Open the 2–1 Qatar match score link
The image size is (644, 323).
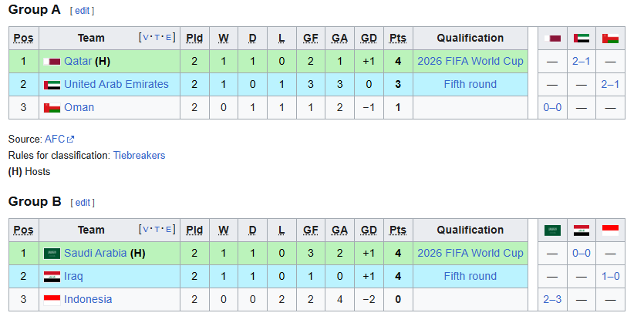pyautogui.click(x=581, y=61)
